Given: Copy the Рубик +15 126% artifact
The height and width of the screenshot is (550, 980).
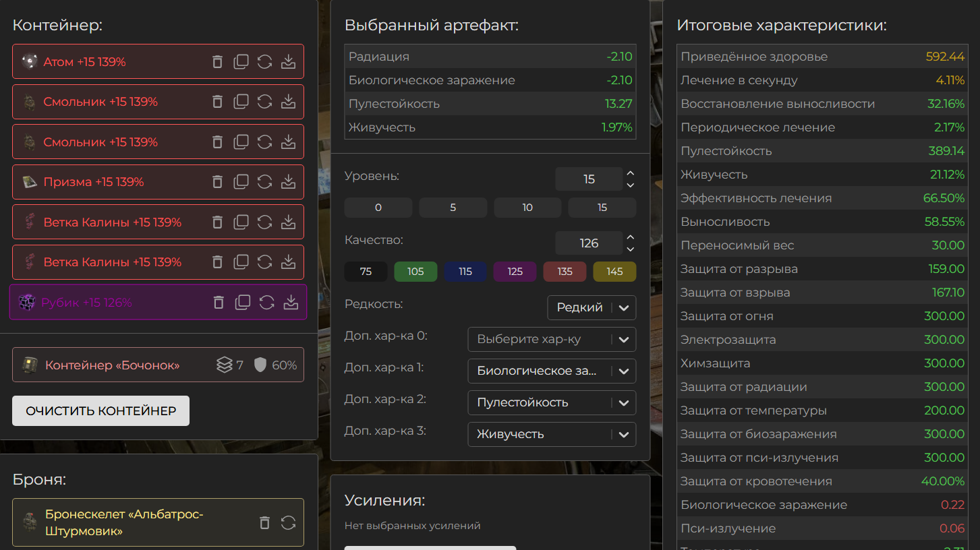Looking at the screenshot, I should click(x=243, y=303).
